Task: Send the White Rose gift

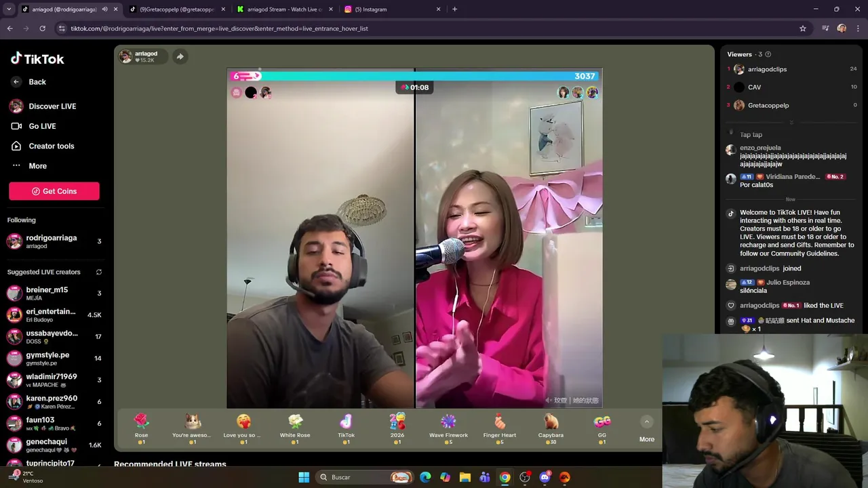Action: tap(295, 428)
